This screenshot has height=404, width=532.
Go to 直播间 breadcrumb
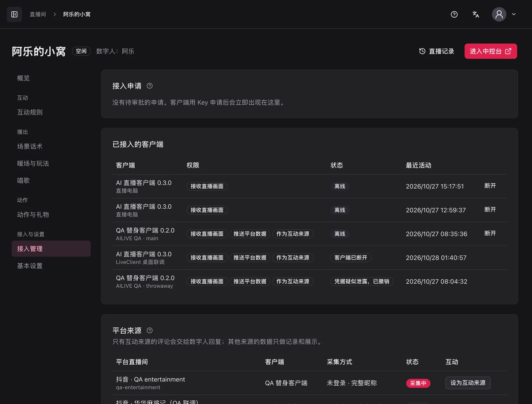pos(38,14)
